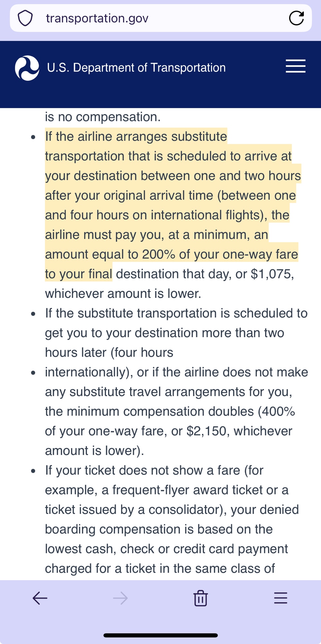Tap the home indicator bar at bottom
The image size is (321, 644).
point(160,635)
